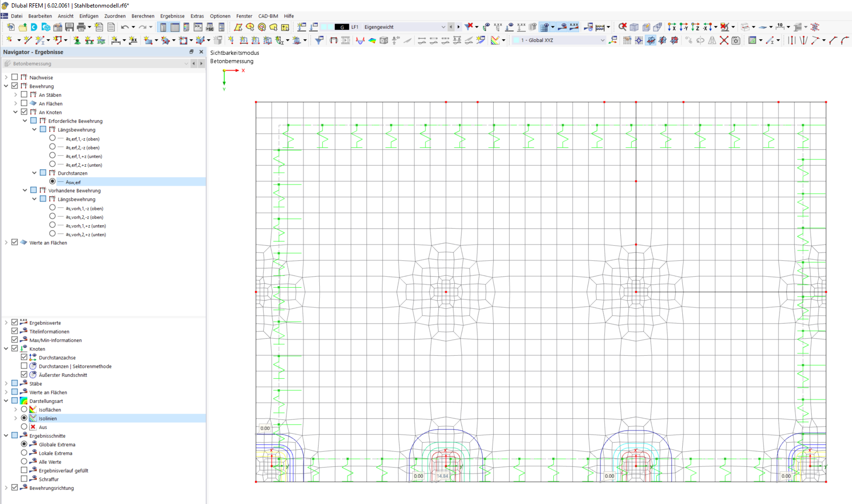Open the LF1 Eigengewicht load case dropdown
This screenshot has width=852, height=504.
tap(443, 27)
